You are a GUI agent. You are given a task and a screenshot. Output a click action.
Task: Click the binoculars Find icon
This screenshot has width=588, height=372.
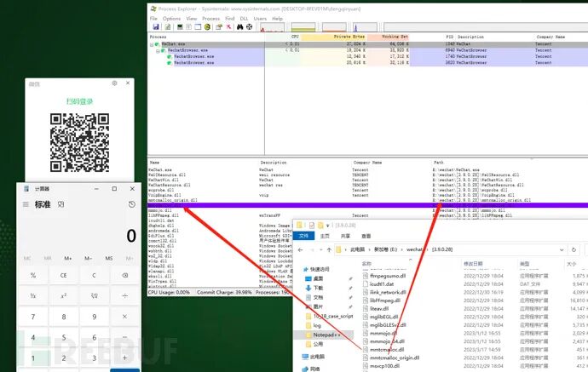[x=240, y=27]
